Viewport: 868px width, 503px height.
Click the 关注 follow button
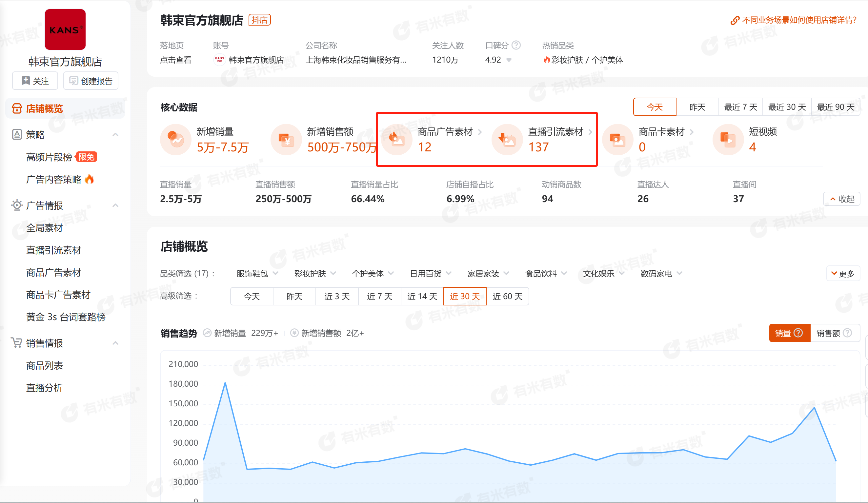[35, 81]
